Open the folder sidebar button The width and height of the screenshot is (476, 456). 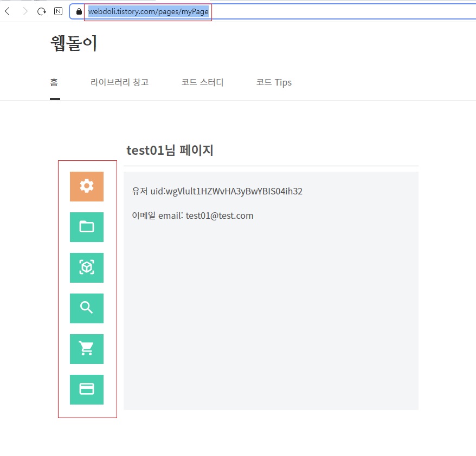tap(87, 227)
